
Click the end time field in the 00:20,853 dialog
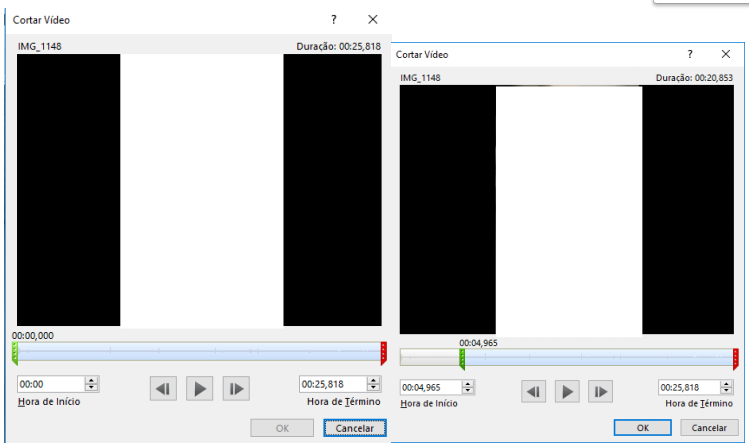coord(688,388)
